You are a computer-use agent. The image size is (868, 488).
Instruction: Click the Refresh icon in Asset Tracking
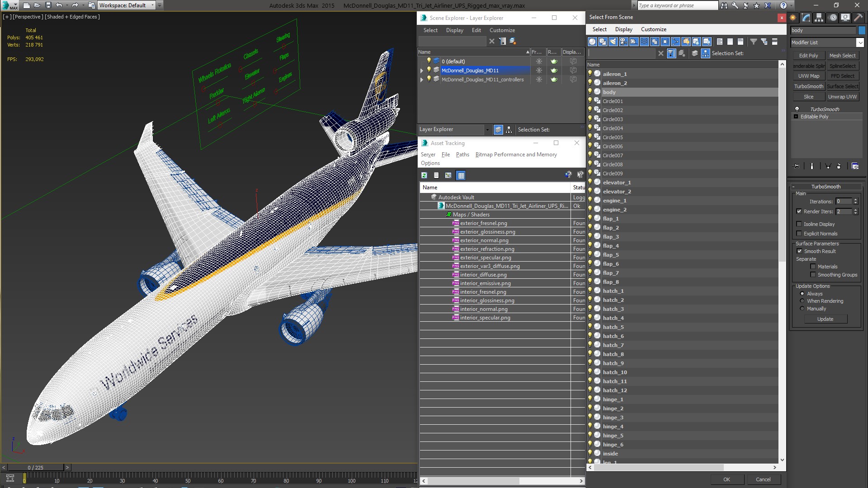coord(424,175)
